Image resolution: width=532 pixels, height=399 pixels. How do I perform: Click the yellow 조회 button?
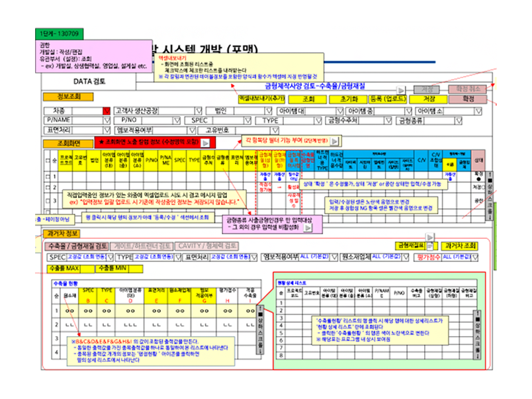[308, 99]
